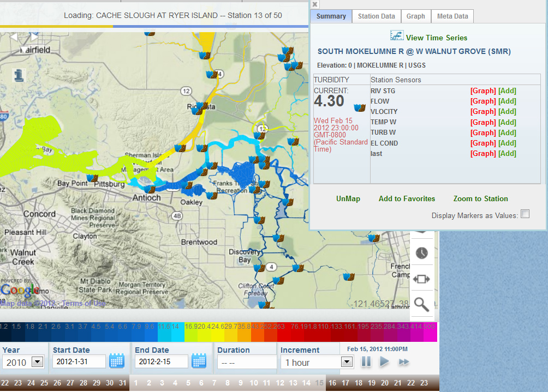The image size is (548, 392).
Task: Graph the FLOW sensor
Action: [x=483, y=101]
